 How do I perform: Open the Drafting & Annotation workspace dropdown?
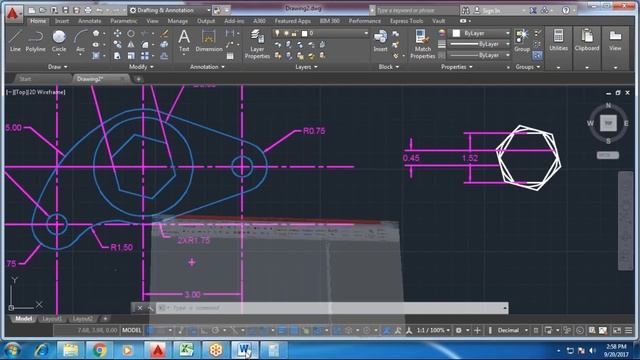tap(170, 10)
